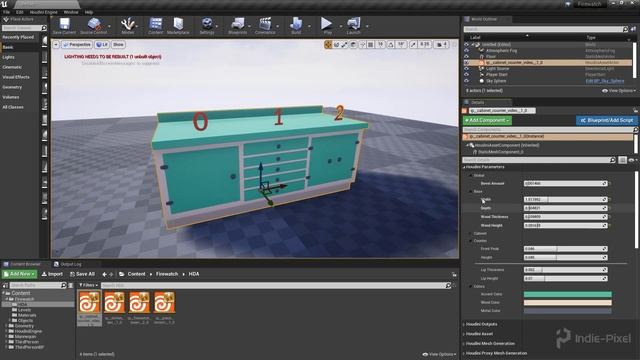
Task: Click the Play toolbar icon
Action: point(327,24)
